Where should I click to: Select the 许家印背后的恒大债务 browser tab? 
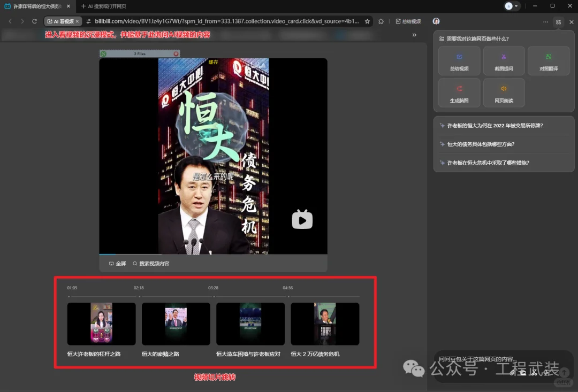[x=37, y=6]
